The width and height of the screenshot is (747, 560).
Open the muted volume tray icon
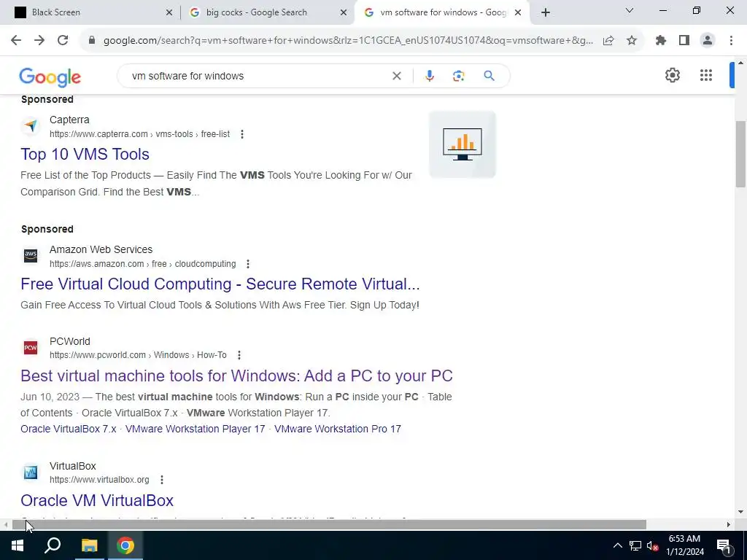click(652, 545)
